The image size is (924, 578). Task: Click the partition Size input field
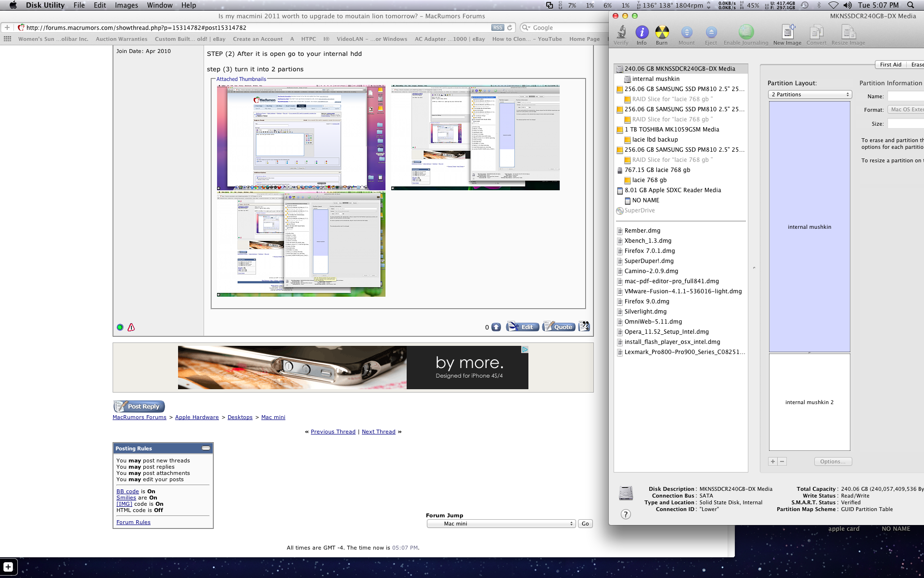coord(906,124)
